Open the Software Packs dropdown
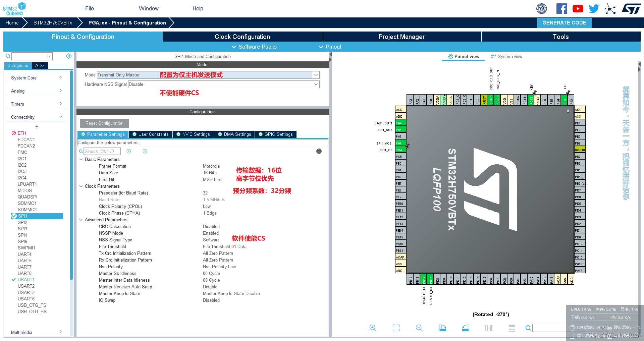 tap(254, 47)
